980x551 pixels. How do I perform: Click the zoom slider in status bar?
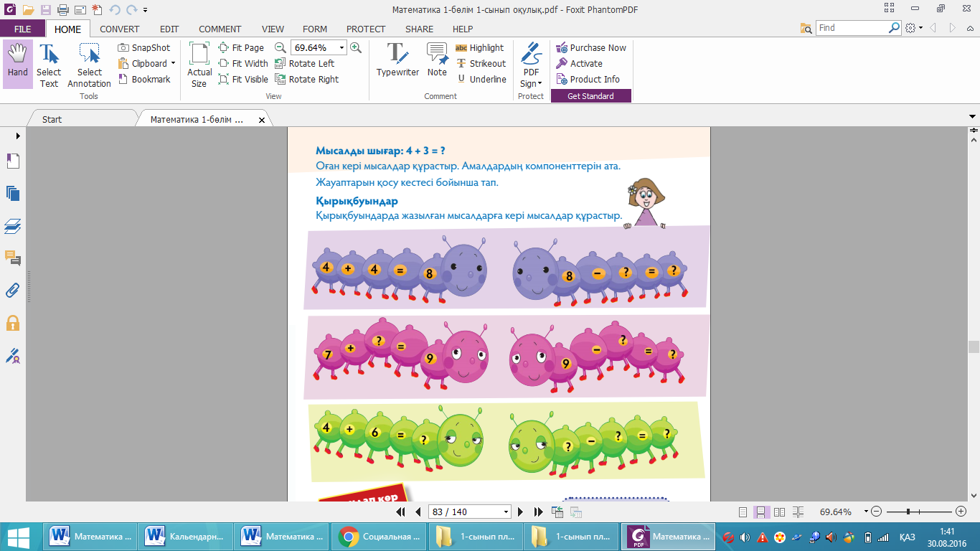tap(909, 512)
